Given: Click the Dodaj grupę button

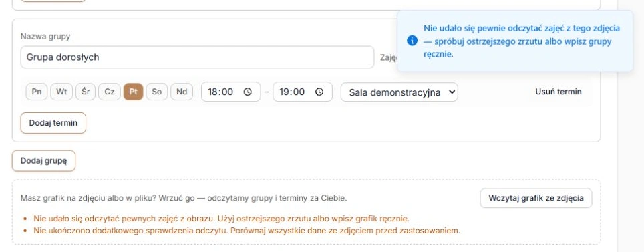Looking at the screenshot, I should click(43, 160).
